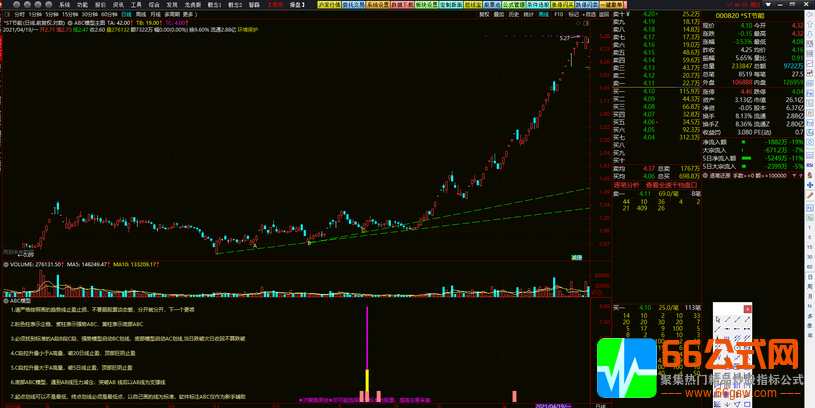Expand the 更多 periods dropdown
815x408 pixels.
pyautogui.click(x=201, y=16)
